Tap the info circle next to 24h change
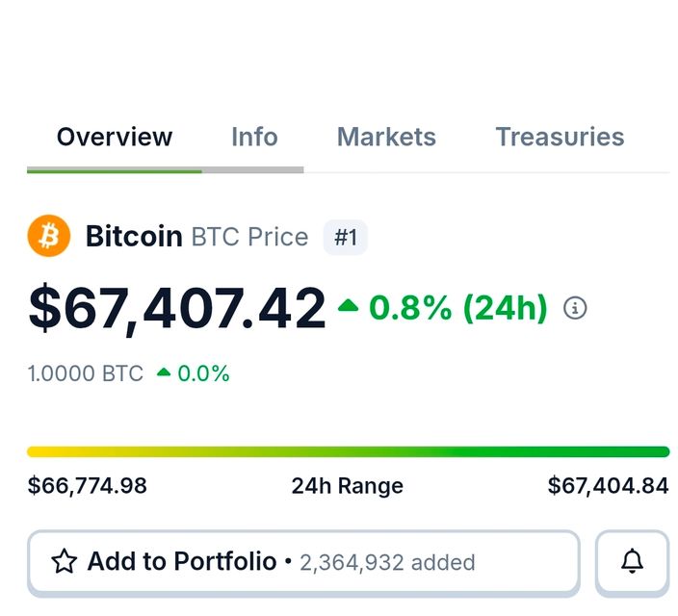Screen dimensions: 678x616 [575, 309]
